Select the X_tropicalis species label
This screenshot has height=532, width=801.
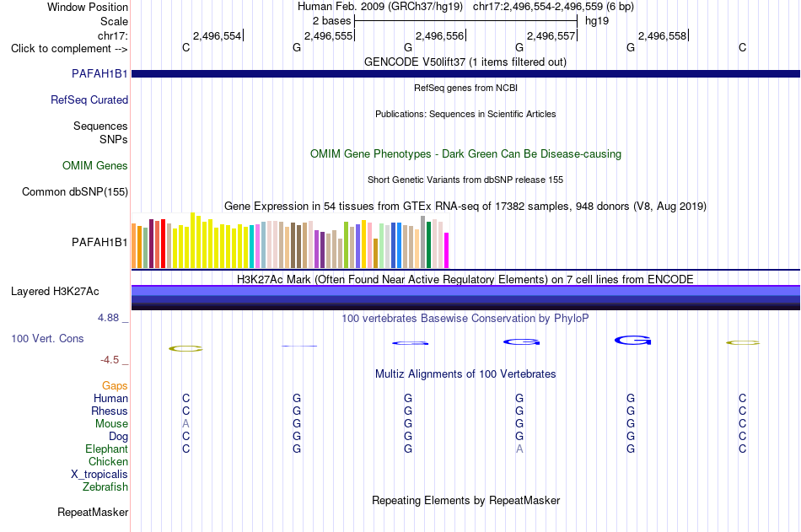pos(99,475)
